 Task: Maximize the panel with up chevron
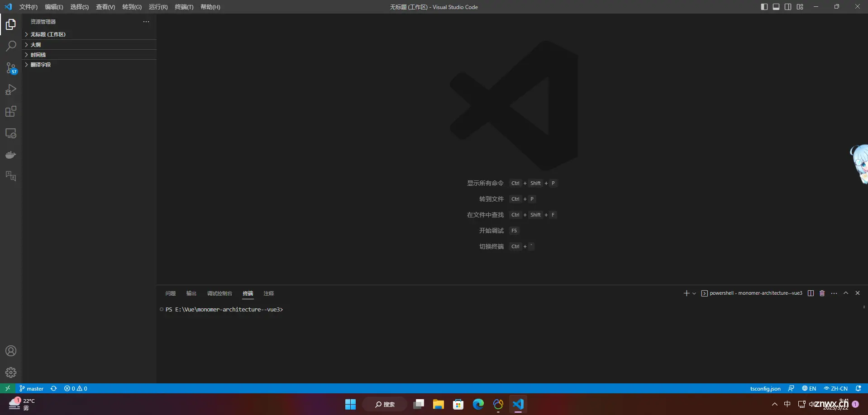(x=846, y=293)
